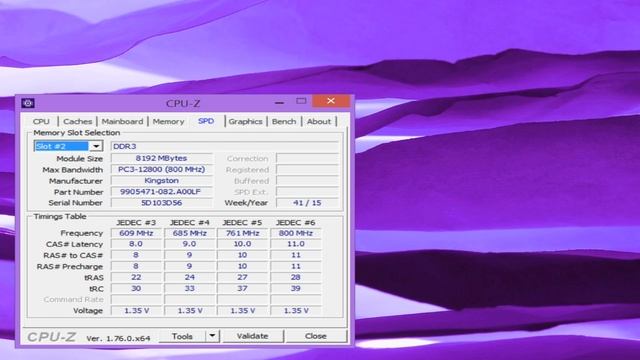
Task: Click the version text Ver. 1.76.0.x64
Action: pos(118,338)
